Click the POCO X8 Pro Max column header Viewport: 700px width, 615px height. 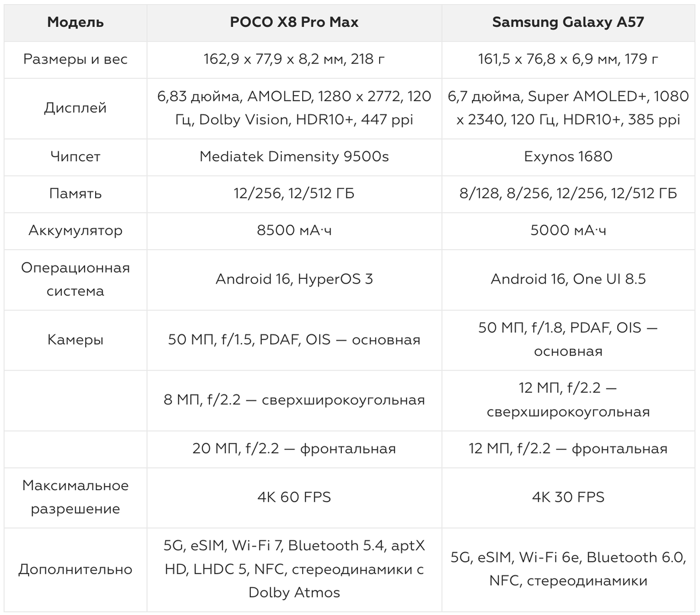294,22
